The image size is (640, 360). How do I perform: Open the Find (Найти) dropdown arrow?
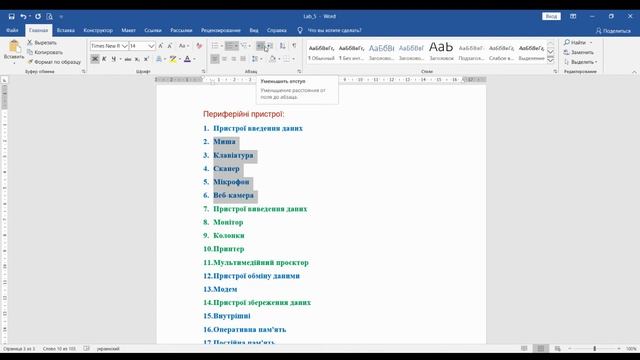click(x=591, y=42)
